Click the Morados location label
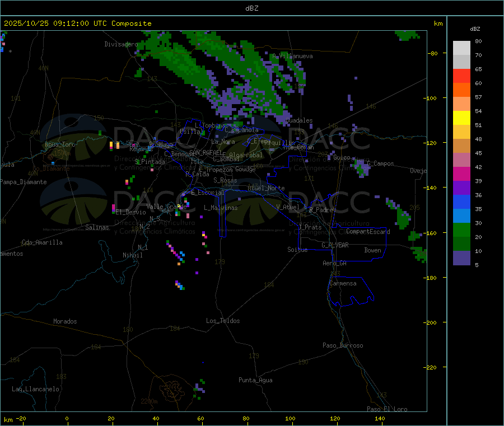The height and width of the screenshot is (426, 504). click(65, 321)
